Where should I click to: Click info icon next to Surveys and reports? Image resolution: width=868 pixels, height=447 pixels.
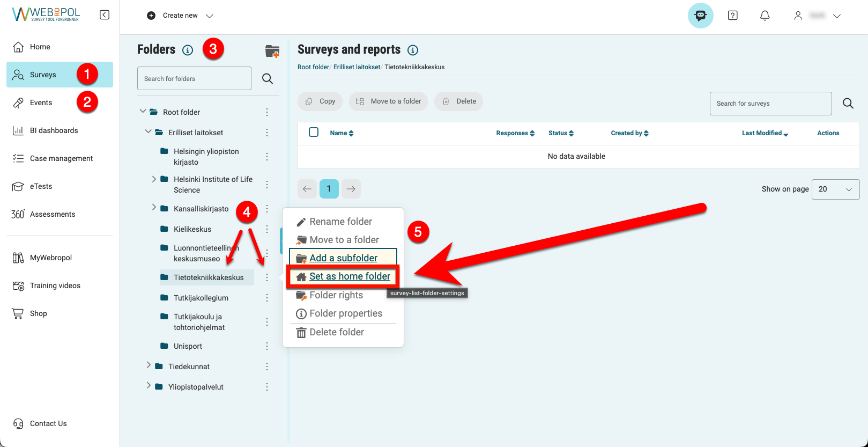[412, 50]
